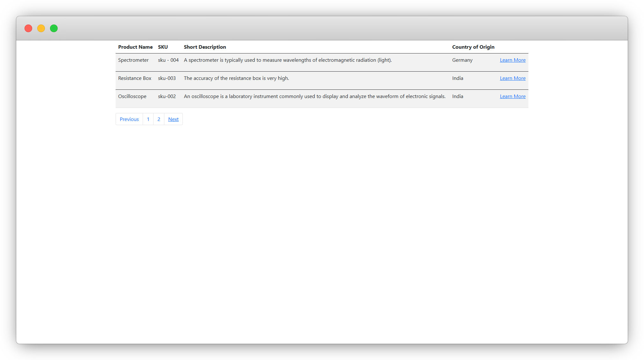The width and height of the screenshot is (644, 360).
Task: Click the Next pagination link
Action: coord(173,119)
